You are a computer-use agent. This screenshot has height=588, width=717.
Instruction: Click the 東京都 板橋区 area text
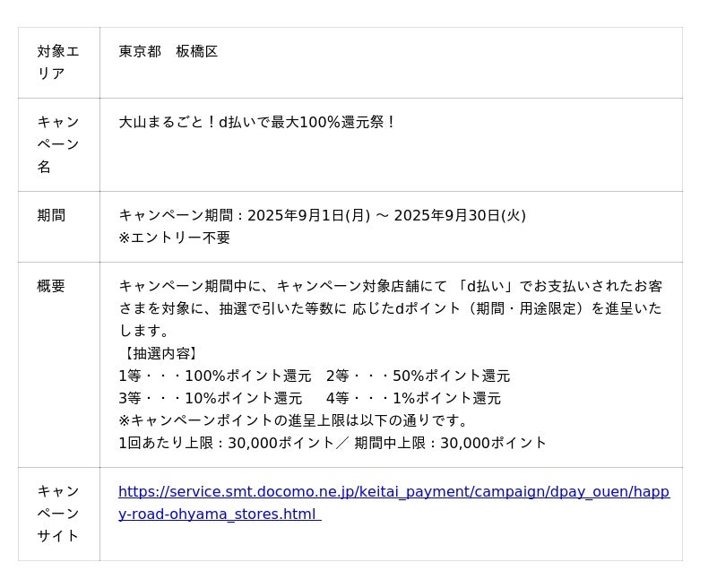(168, 52)
